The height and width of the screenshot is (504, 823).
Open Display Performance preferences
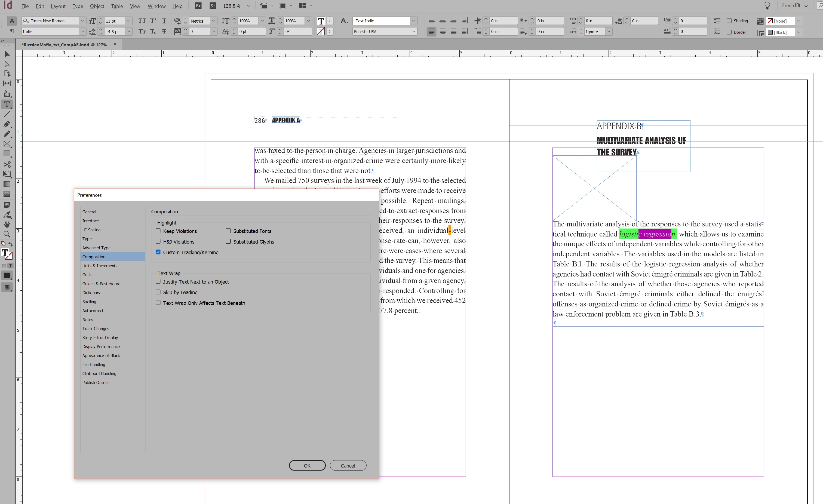coord(101,346)
